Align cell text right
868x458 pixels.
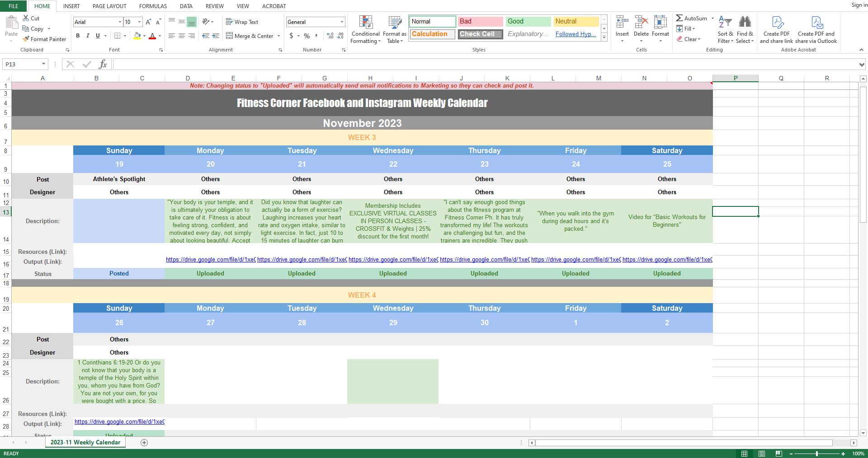click(192, 36)
